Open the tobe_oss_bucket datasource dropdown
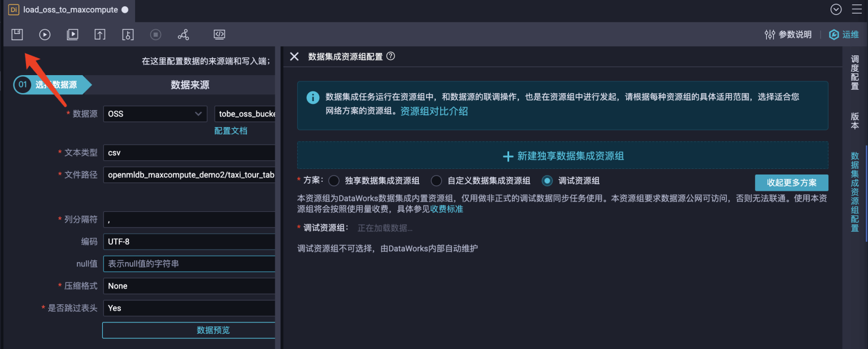868x349 pixels. tap(245, 114)
